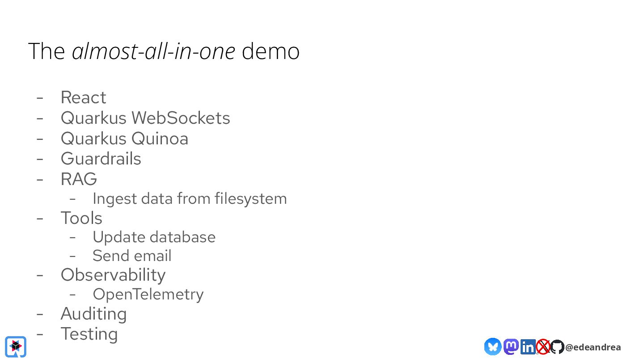Click the 'Quarkus WebSockets' bullet
644x362 pixels.
145,118
